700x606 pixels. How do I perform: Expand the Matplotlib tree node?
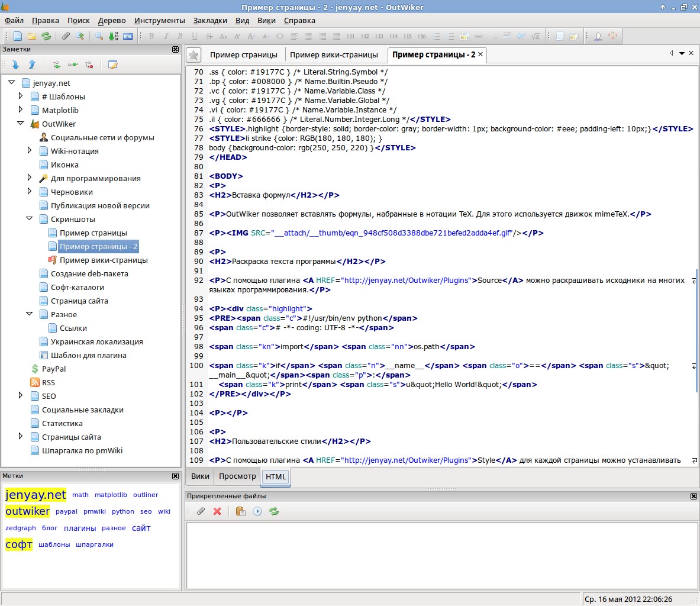(x=21, y=109)
